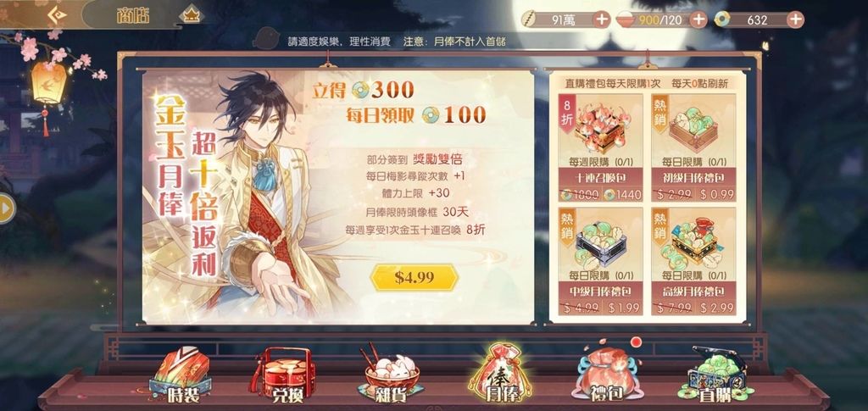Buy jade with the 632 plus button
Image resolution: width=868 pixels, height=411 pixels.
[x=795, y=19]
